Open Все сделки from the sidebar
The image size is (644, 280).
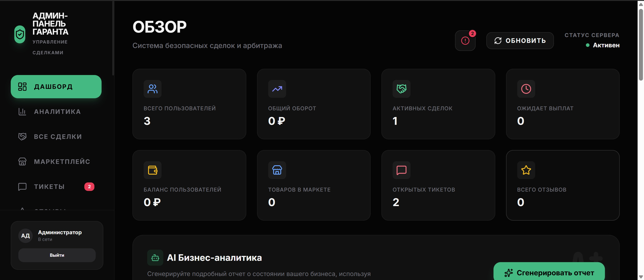click(57, 136)
